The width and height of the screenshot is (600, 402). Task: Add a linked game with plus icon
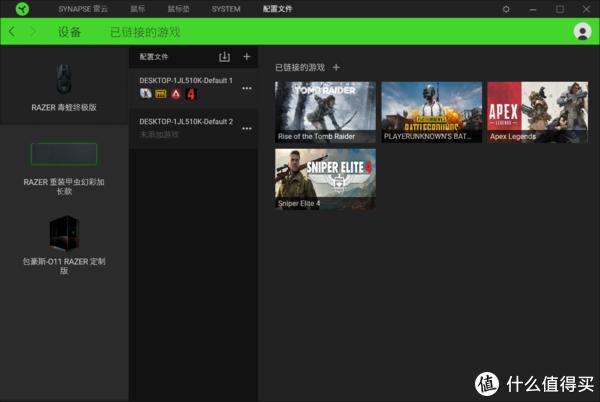(x=336, y=67)
